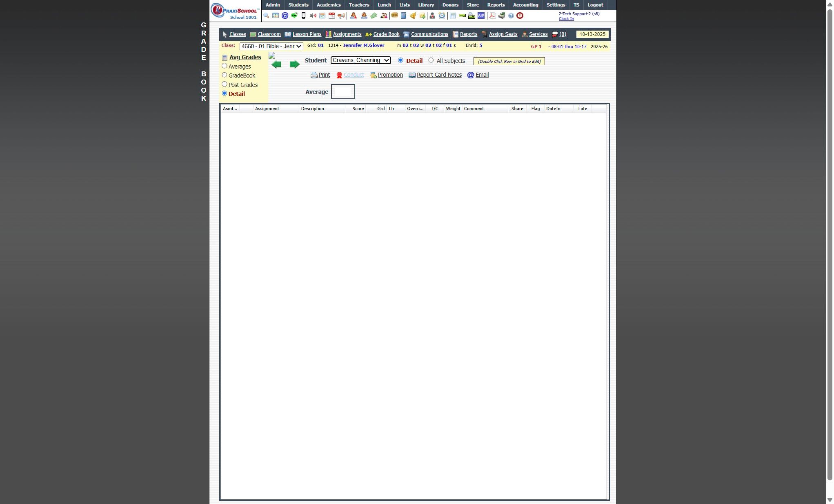
Task: Click the Average input box
Action: 342,92
